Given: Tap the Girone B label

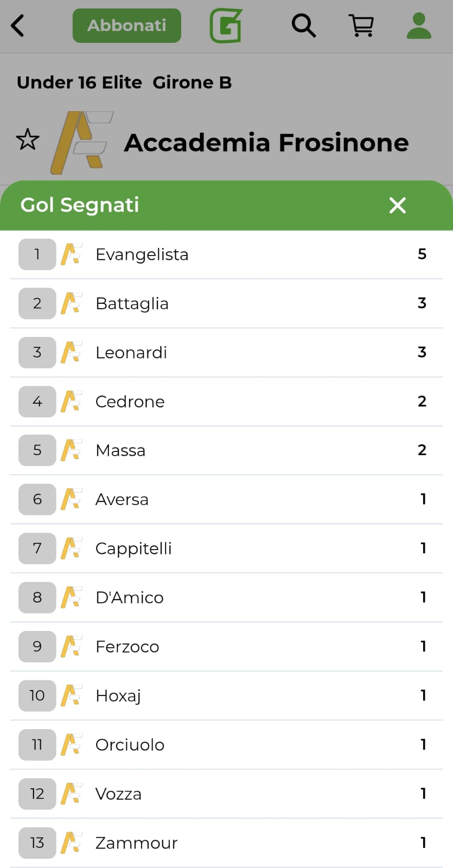Looking at the screenshot, I should (x=192, y=82).
